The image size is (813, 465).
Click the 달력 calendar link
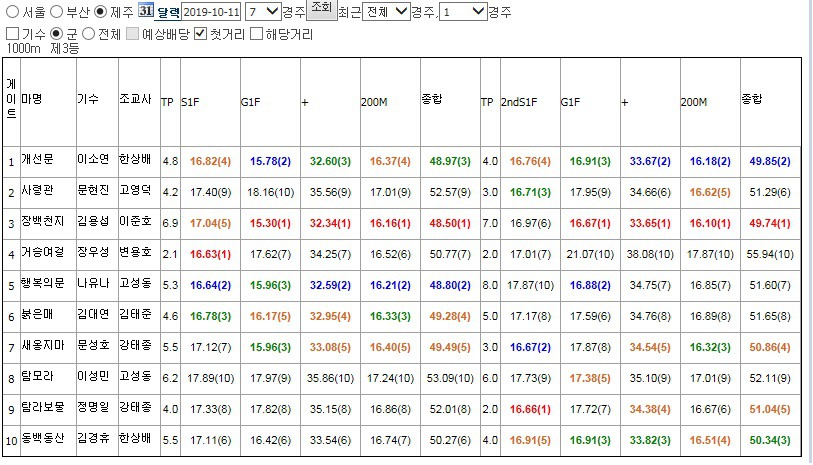(x=169, y=12)
